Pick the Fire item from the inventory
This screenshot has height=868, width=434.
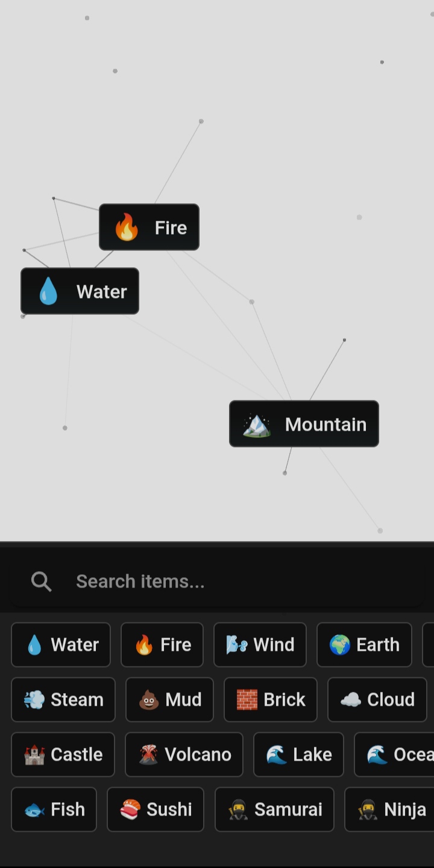coord(162,645)
